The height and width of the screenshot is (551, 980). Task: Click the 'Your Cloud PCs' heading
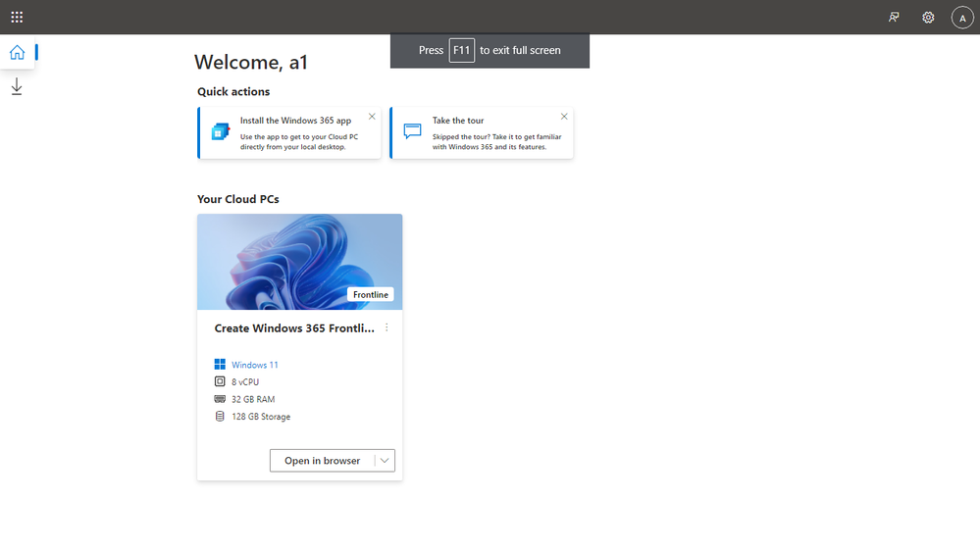coord(238,199)
